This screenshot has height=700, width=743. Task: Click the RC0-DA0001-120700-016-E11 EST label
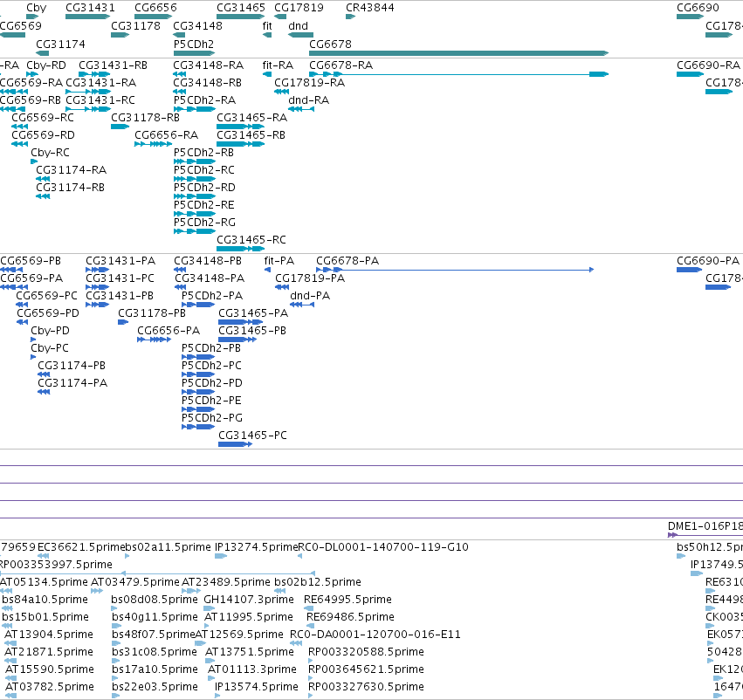375,635
